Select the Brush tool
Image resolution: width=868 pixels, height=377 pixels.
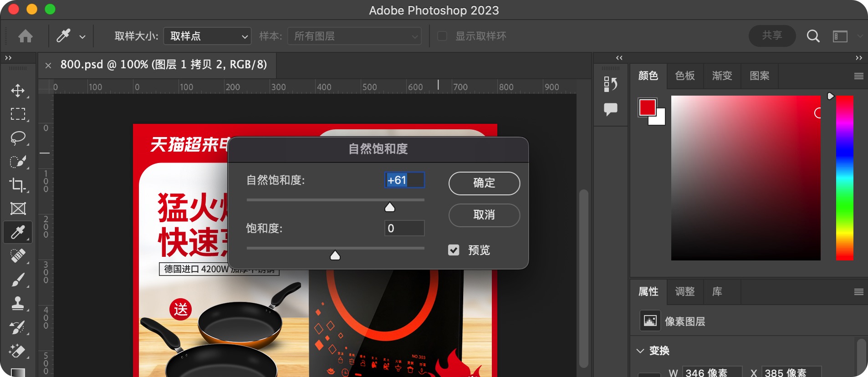point(18,280)
